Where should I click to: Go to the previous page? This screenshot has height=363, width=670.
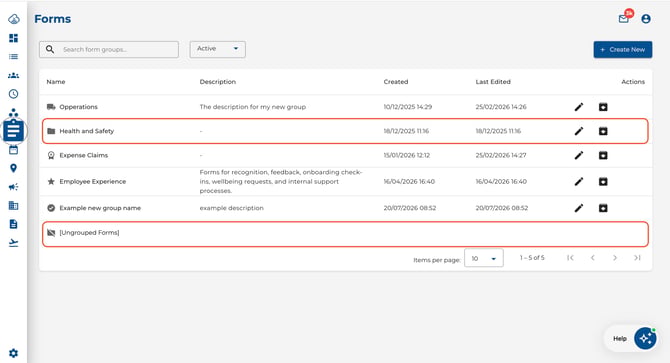coord(593,258)
